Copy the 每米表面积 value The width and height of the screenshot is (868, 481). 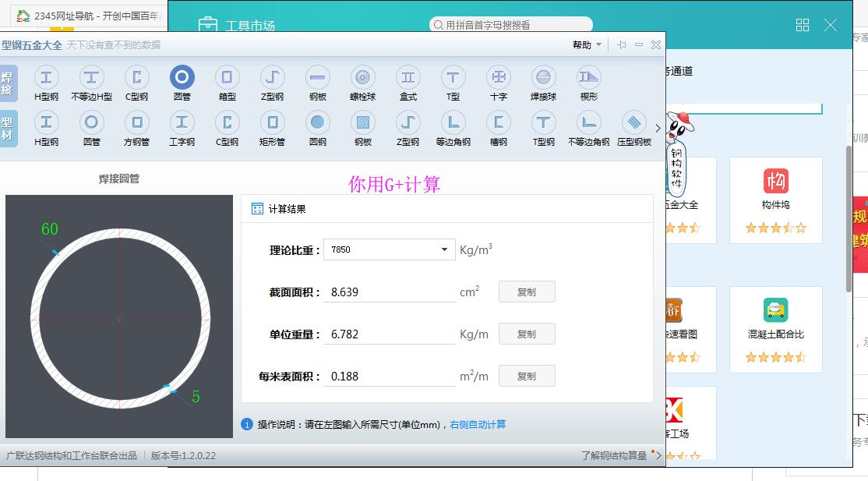coord(527,377)
